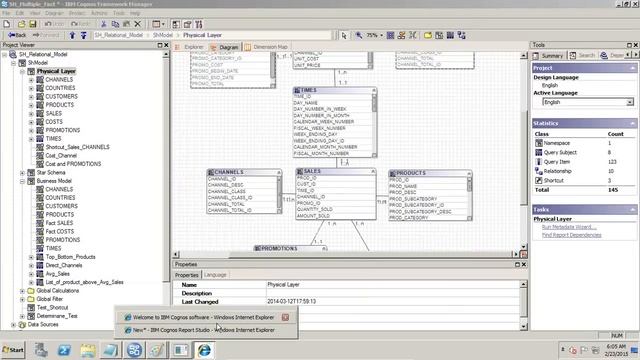Switch to the Language tab in Properties

click(215, 275)
